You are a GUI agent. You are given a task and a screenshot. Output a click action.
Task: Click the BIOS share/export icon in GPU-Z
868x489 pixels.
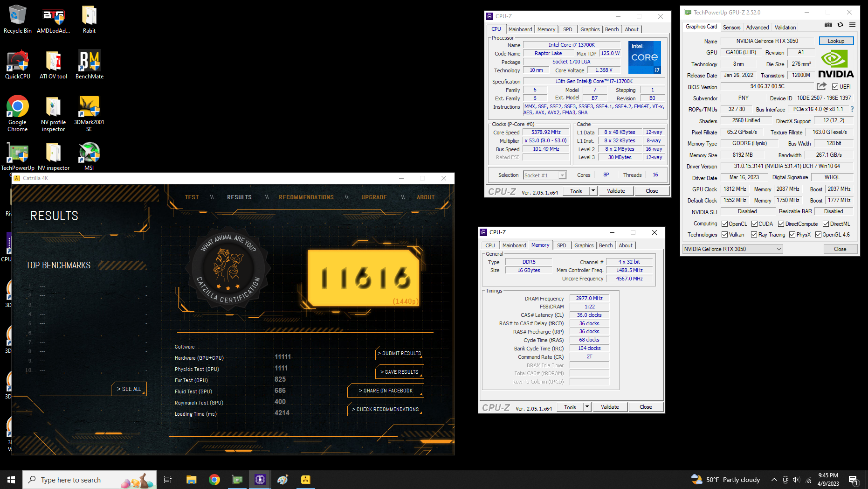tap(821, 86)
